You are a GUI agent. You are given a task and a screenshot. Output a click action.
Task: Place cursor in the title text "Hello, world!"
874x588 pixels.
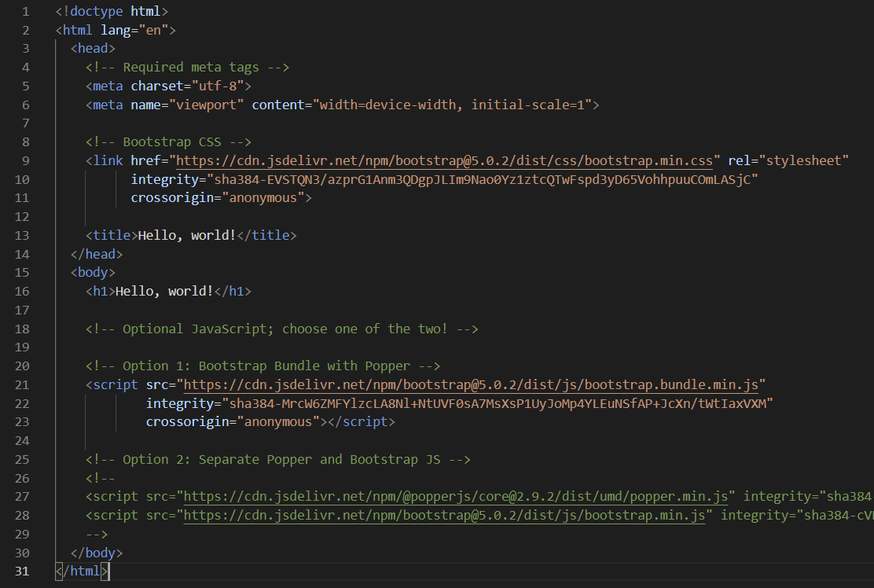187,236
